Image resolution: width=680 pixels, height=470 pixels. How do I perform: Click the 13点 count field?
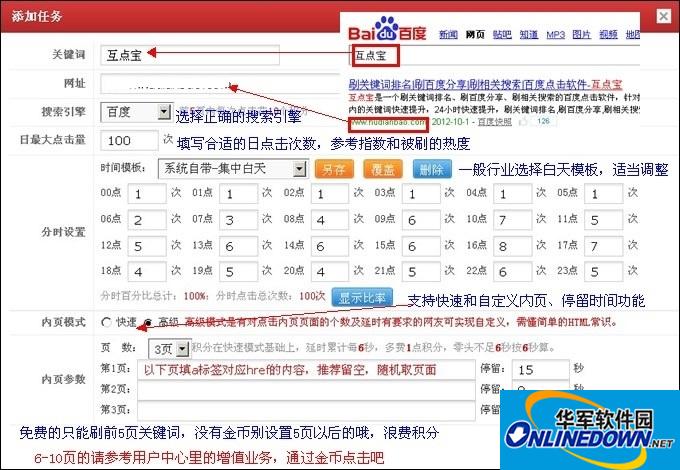coord(239,246)
